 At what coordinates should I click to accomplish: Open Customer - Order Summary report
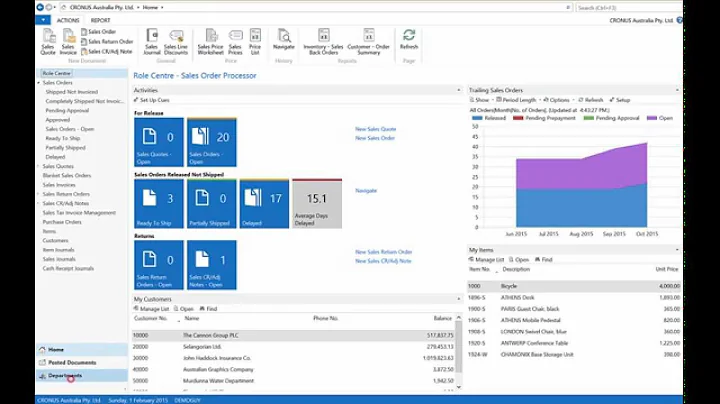pyautogui.click(x=369, y=41)
